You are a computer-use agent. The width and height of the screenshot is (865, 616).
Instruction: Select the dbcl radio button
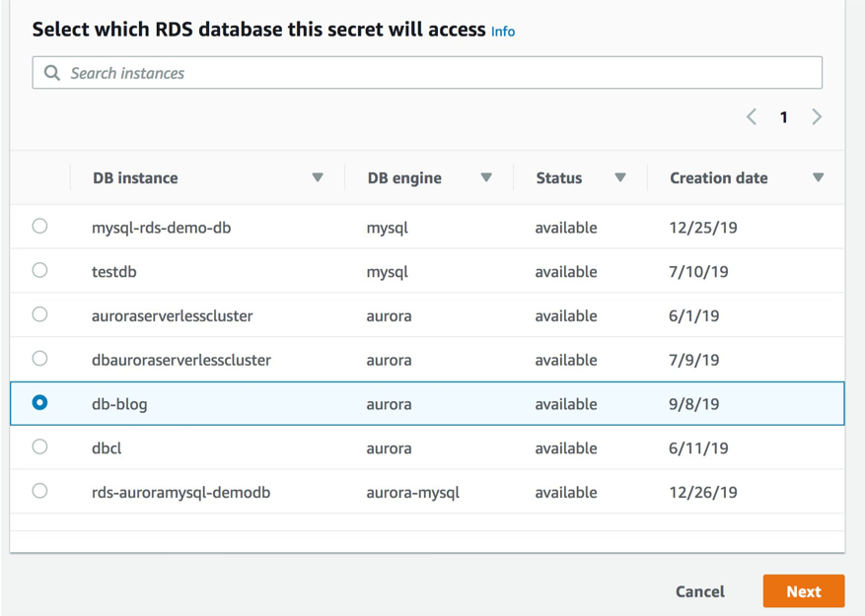[39, 447]
